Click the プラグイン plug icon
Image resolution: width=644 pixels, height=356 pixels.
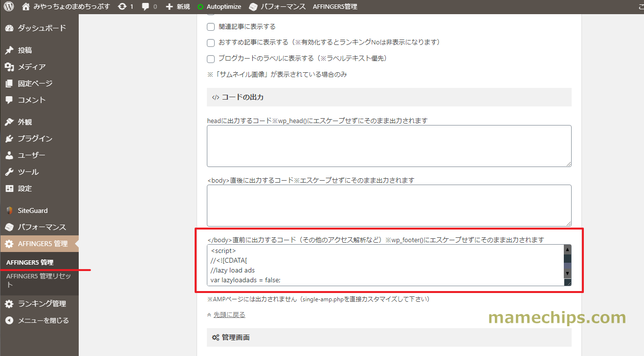[9, 139]
